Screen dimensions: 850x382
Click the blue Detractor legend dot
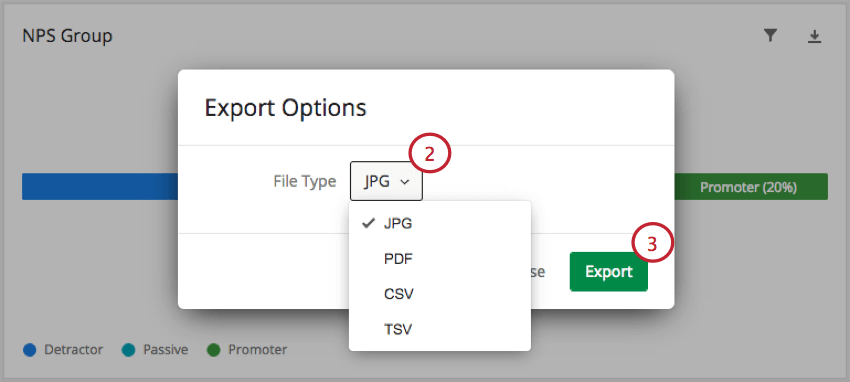29,350
